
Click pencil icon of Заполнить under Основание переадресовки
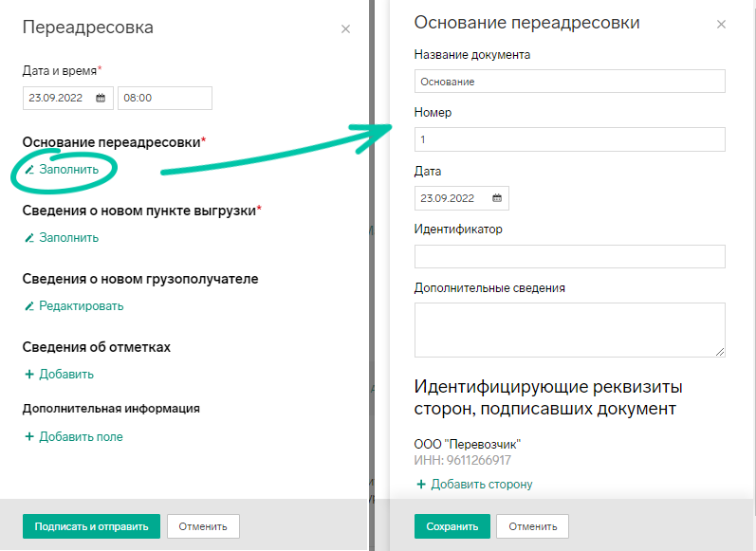(29, 170)
